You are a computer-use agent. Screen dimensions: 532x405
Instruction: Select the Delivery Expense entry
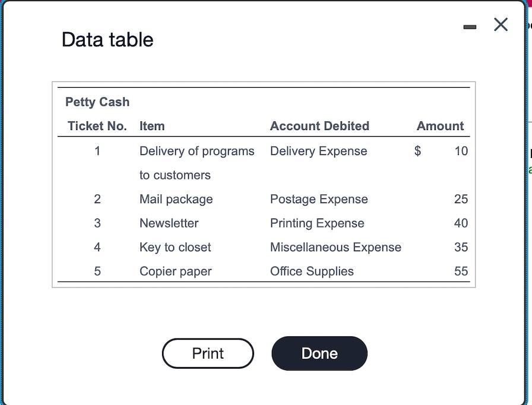(x=318, y=151)
